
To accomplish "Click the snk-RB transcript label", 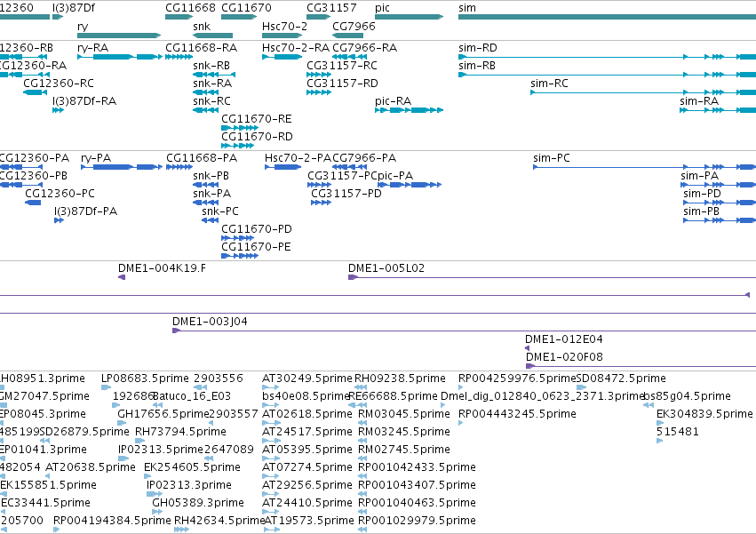I will (211, 66).
